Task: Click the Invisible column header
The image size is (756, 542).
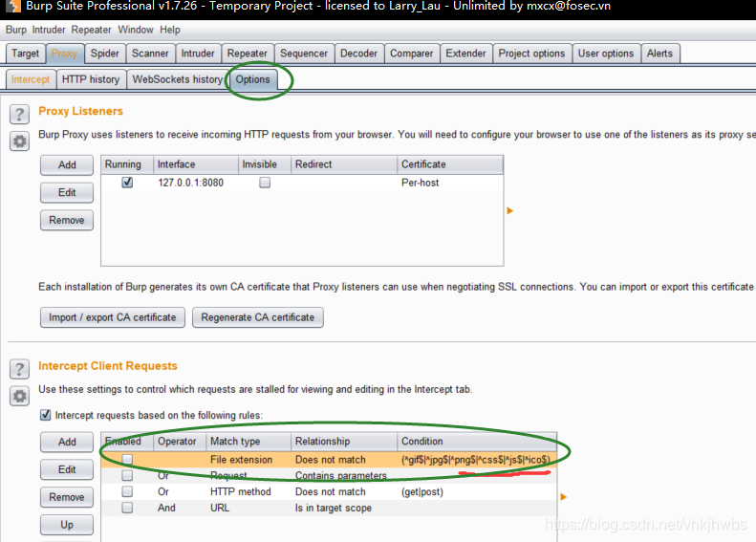Action: 265,164
